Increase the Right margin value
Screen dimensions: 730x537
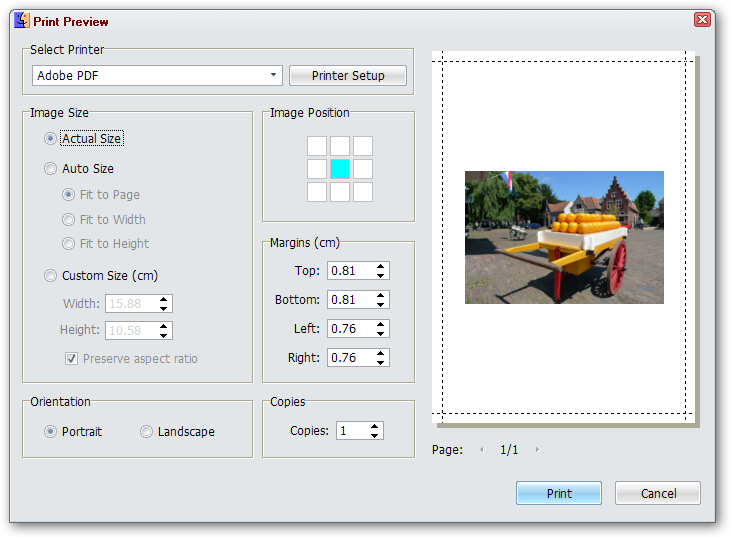tap(381, 353)
